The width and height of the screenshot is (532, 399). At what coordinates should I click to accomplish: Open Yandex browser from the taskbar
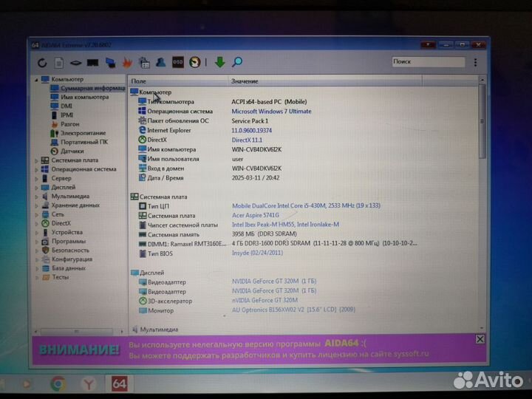[x=87, y=383]
